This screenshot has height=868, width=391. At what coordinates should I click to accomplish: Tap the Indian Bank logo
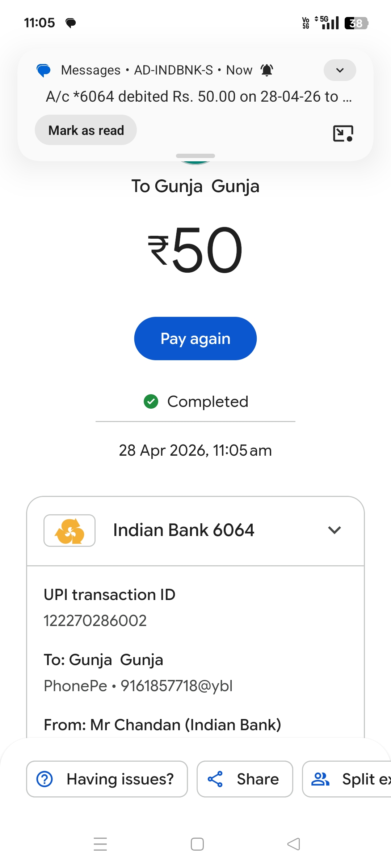(x=70, y=531)
